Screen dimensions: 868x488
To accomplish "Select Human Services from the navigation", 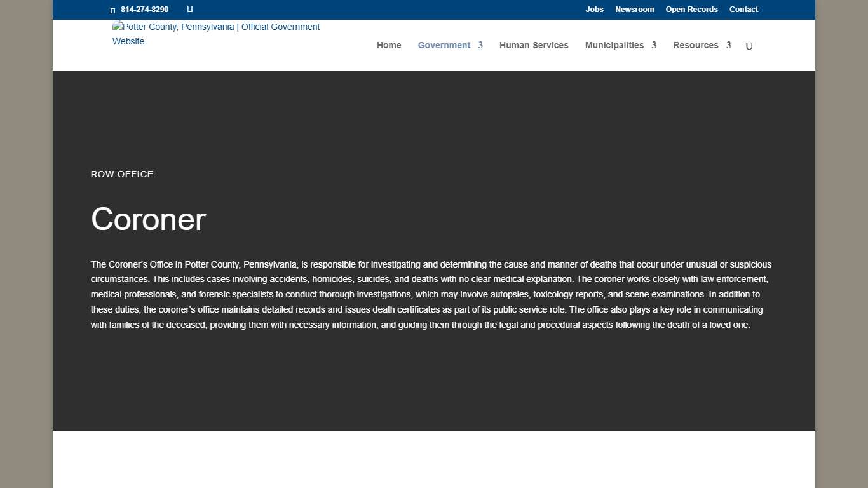I will pyautogui.click(x=534, y=45).
